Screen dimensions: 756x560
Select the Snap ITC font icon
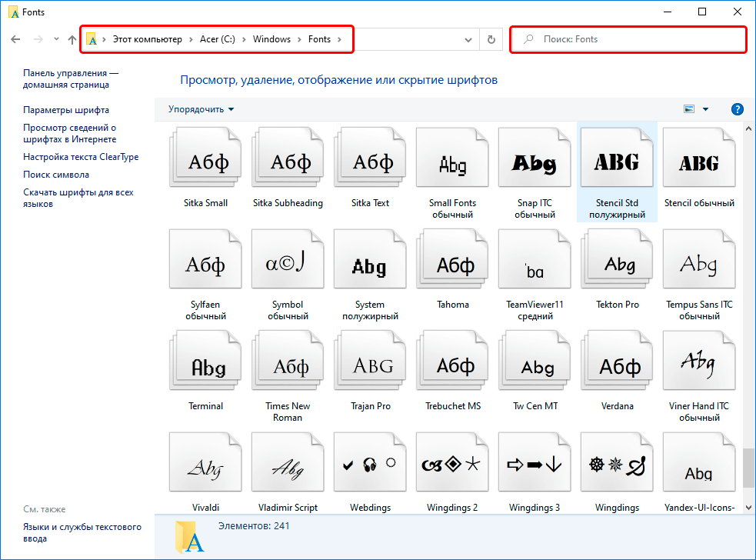click(x=535, y=162)
